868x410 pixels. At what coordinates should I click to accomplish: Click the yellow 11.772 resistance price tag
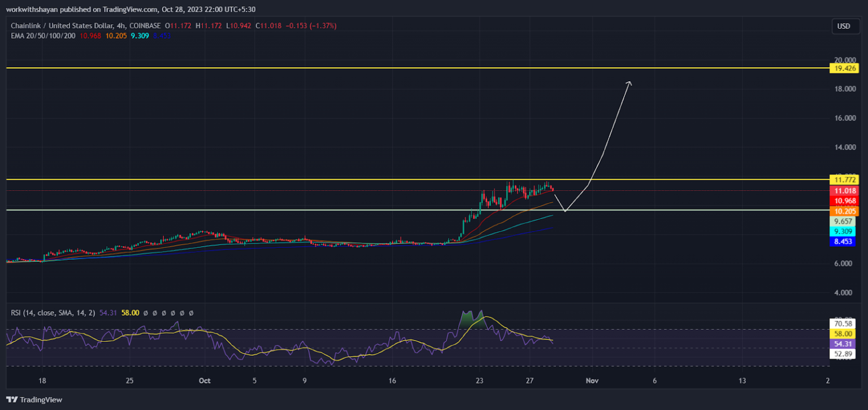coord(844,180)
